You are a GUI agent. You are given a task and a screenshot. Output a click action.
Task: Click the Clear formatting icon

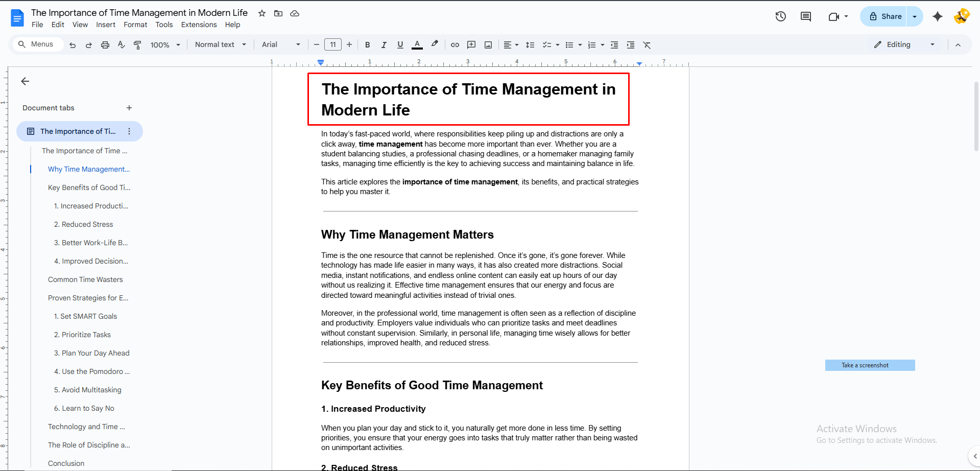click(x=647, y=45)
